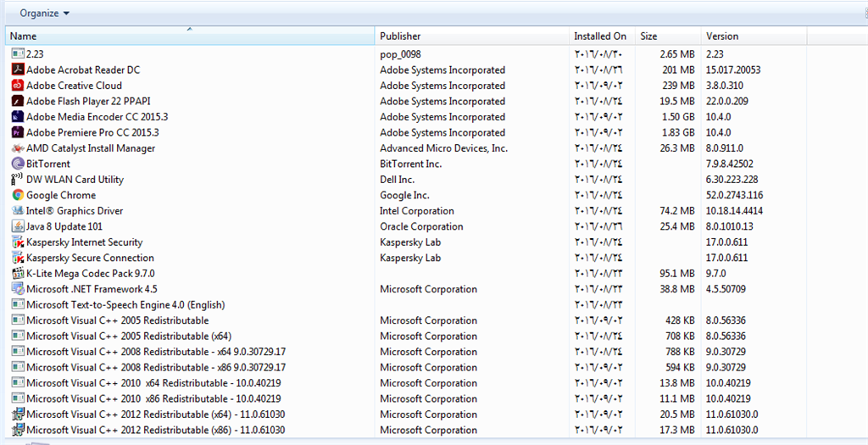868x445 pixels.
Task: Click icon of Visual C++ 2010 x64 Redistributable
Action: (18, 382)
